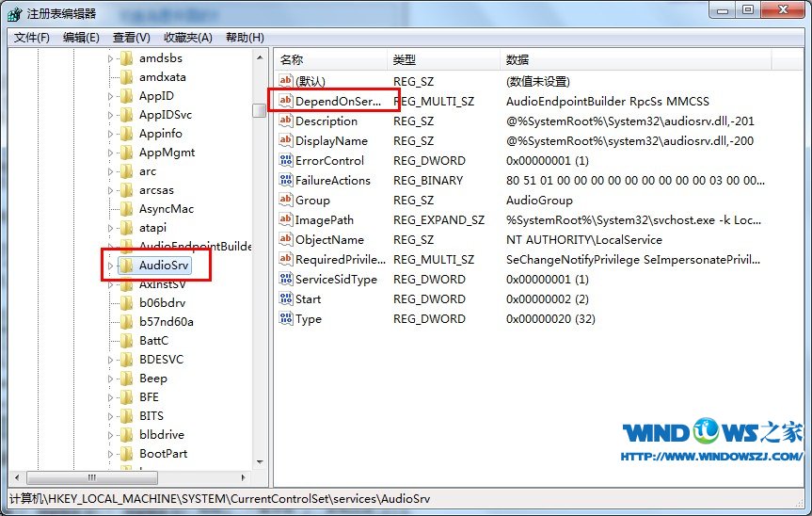Select the BITS folder icon in tree

pos(125,415)
